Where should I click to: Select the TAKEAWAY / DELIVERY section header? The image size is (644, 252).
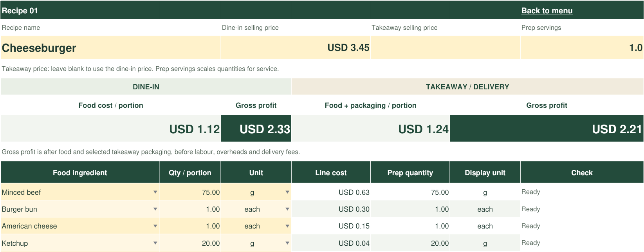467,87
